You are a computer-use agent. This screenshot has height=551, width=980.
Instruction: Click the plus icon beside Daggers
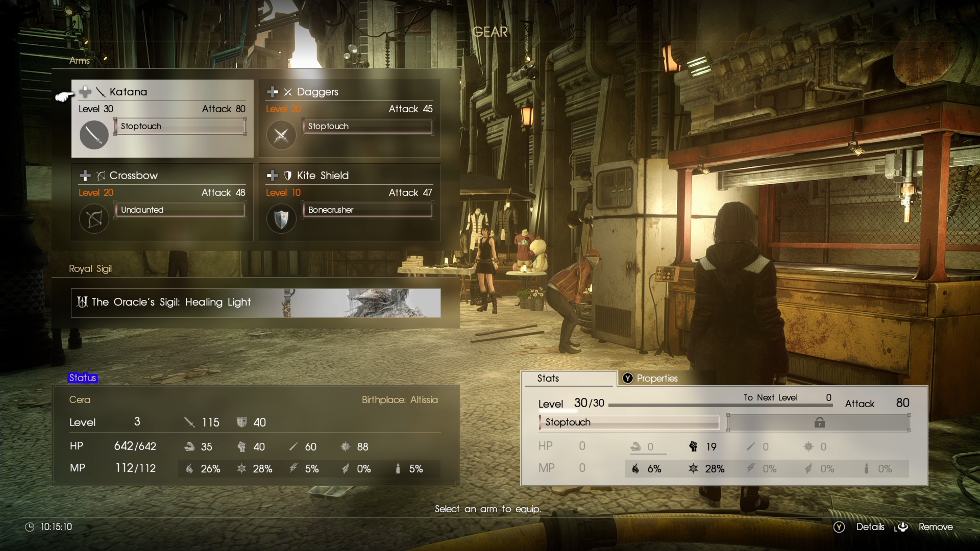coord(273,92)
